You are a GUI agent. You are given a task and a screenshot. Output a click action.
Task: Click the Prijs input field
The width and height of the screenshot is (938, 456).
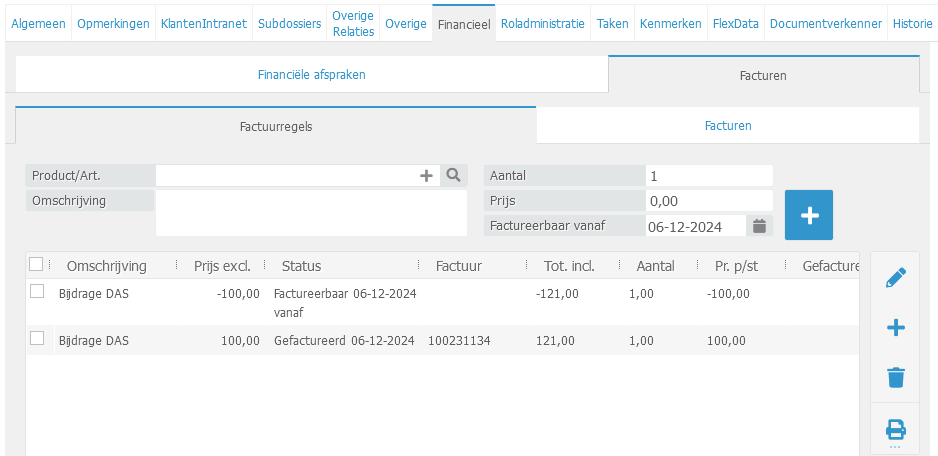point(709,201)
